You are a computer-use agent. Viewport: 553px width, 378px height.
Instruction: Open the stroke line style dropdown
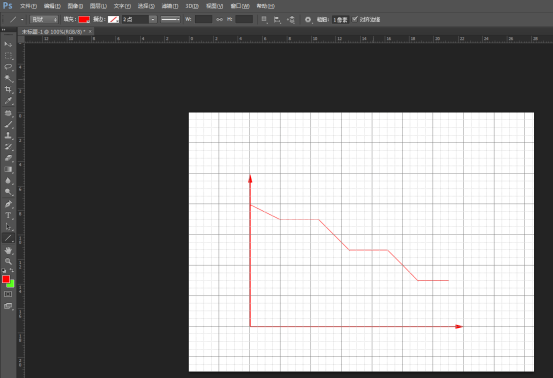click(x=170, y=19)
